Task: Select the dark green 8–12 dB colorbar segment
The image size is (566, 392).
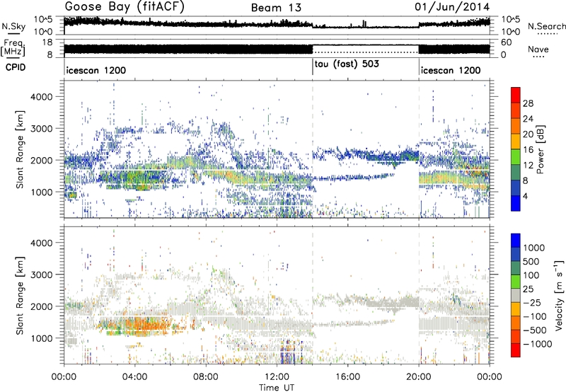Action: click(x=516, y=172)
